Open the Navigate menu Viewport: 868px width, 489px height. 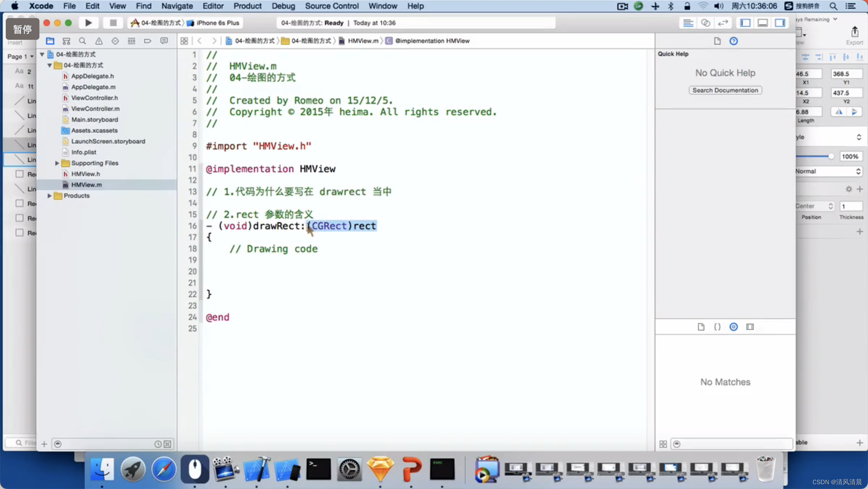click(177, 6)
